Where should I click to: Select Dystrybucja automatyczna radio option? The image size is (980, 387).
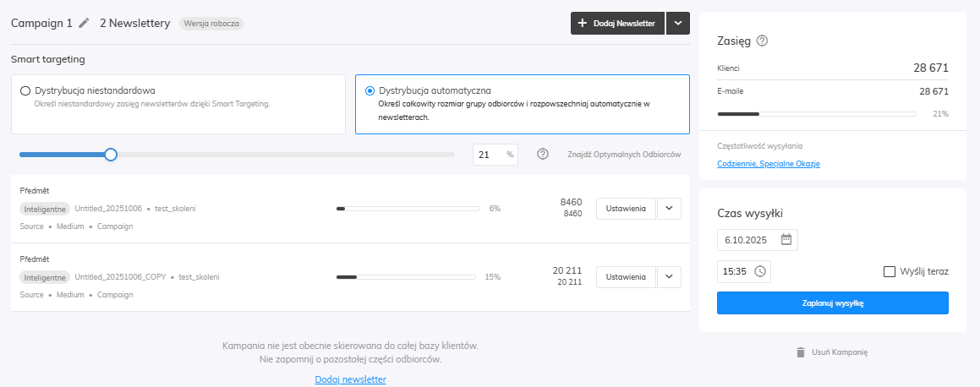point(370,90)
